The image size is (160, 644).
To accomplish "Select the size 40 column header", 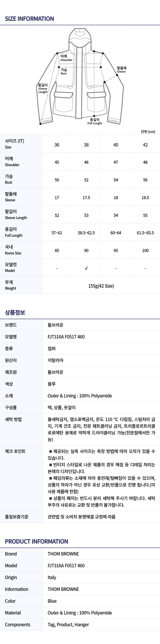I will tap(116, 145).
